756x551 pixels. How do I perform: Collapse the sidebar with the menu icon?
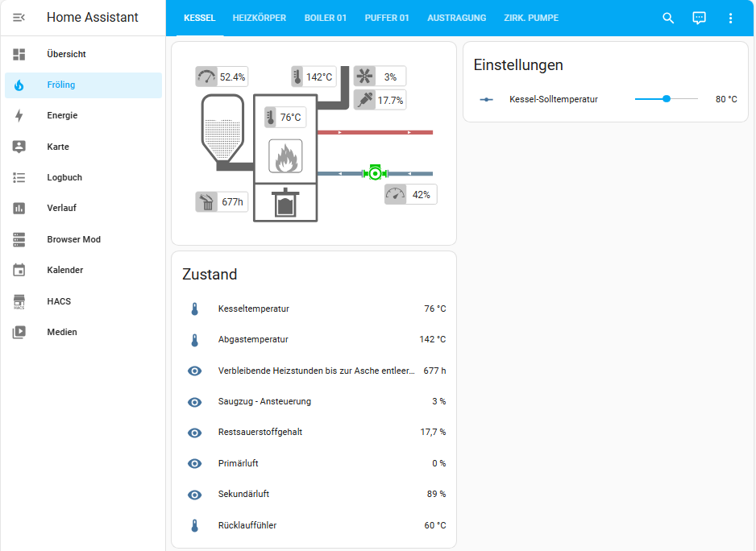coord(19,18)
